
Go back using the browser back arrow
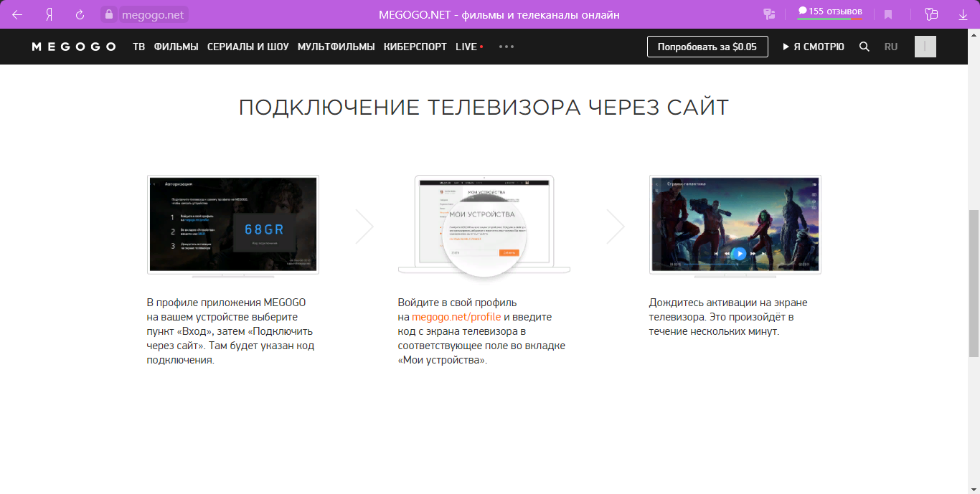coord(17,14)
